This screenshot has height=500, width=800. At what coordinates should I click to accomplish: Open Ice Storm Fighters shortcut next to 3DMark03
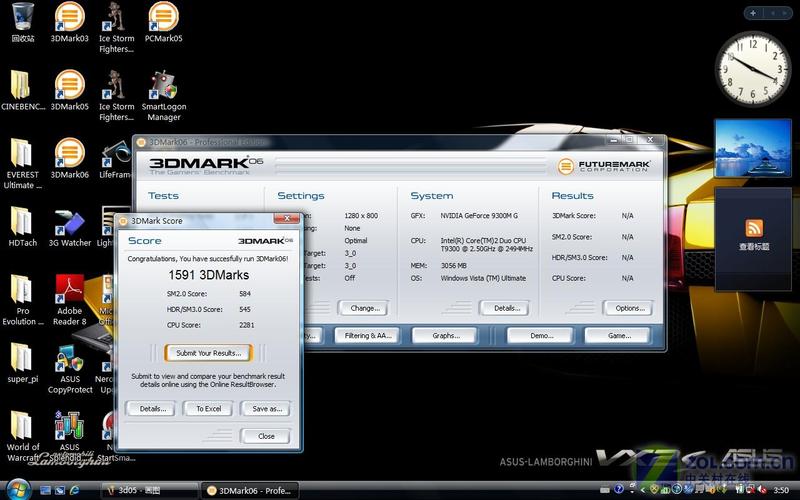(116, 27)
